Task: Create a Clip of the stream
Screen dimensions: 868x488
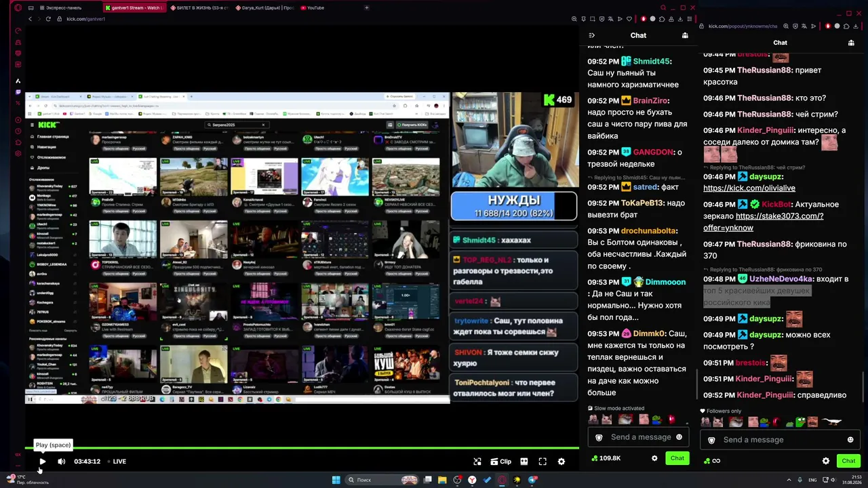Action: coord(501,462)
